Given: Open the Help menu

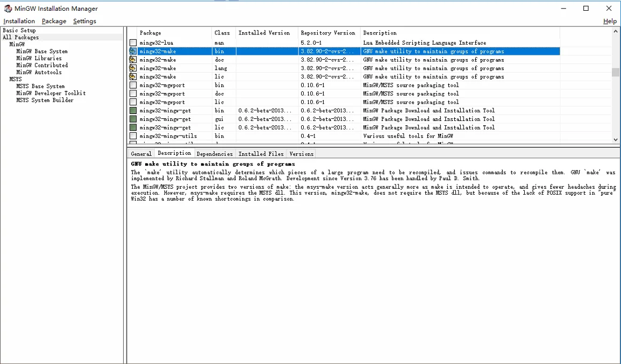Looking at the screenshot, I should click(x=610, y=21).
